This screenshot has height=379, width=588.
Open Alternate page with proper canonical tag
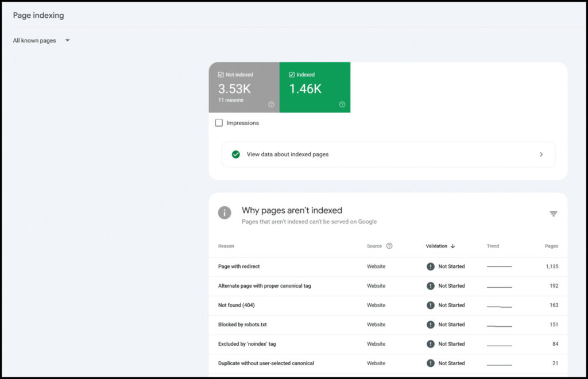click(x=264, y=286)
